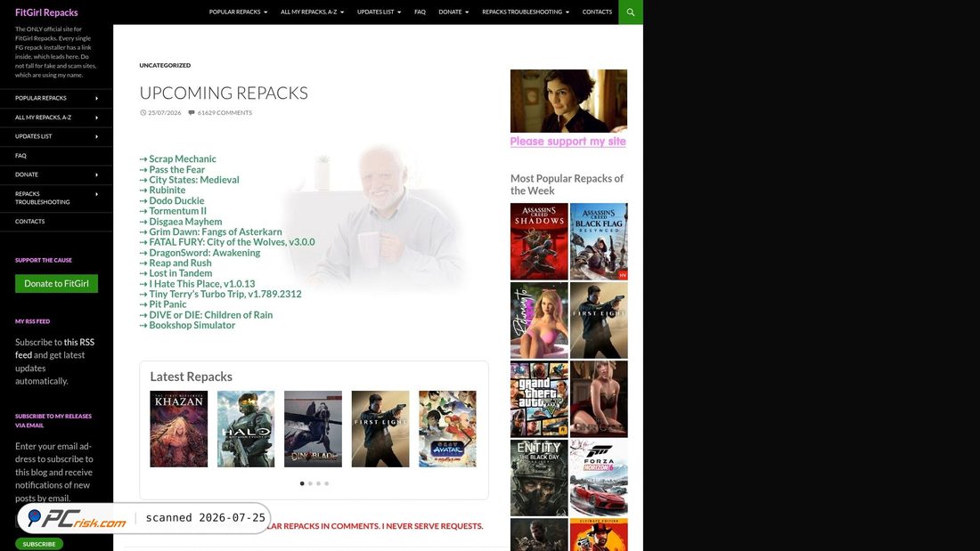Click the FitGirl Repacks site title
The width and height of the screenshot is (980, 551).
pyautogui.click(x=46, y=12)
